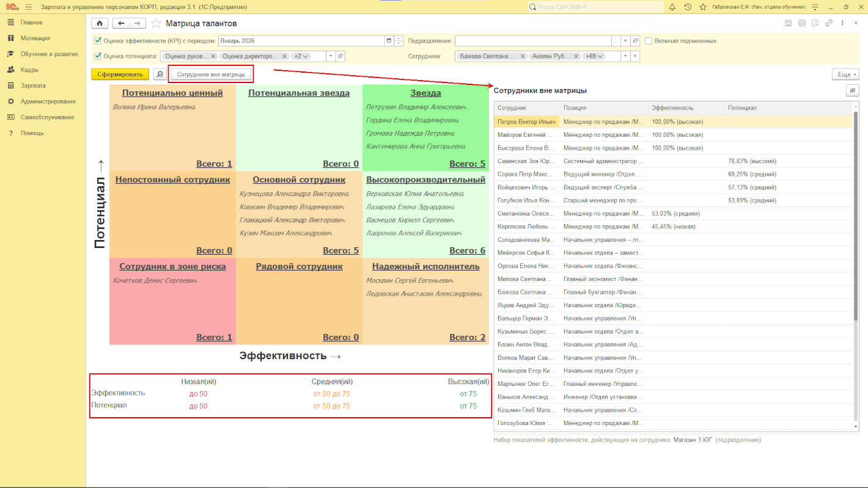
Task: Click the yellow Сформировать button
Action: (120, 75)
